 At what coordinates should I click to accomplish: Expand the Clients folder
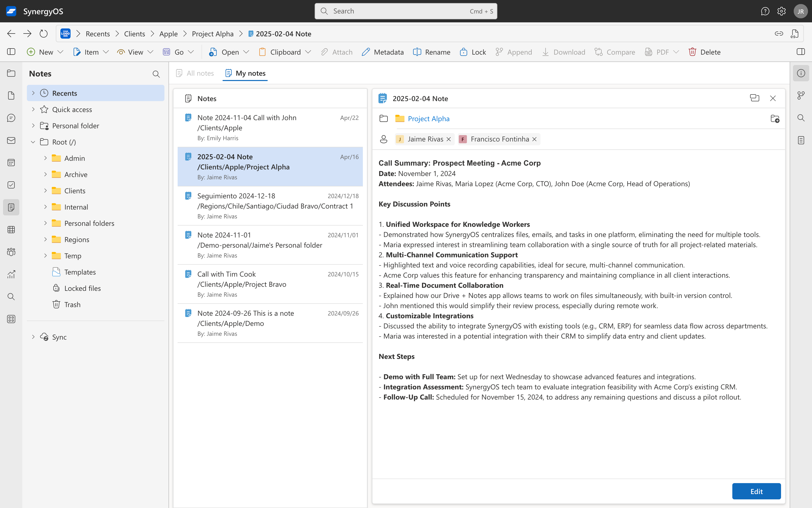pyautogui.click(x=45, y=190)
